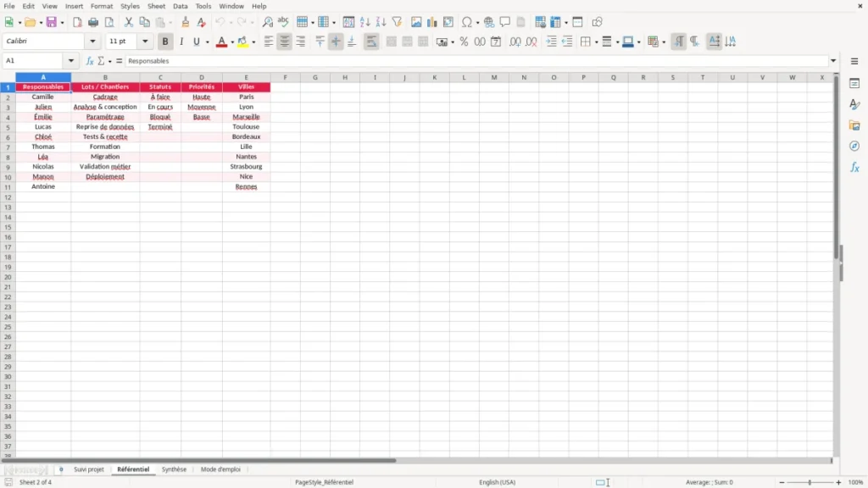Screen dimensions: 868x488
Task: Click the Export as PDF icon
Action: pos(77,22)
